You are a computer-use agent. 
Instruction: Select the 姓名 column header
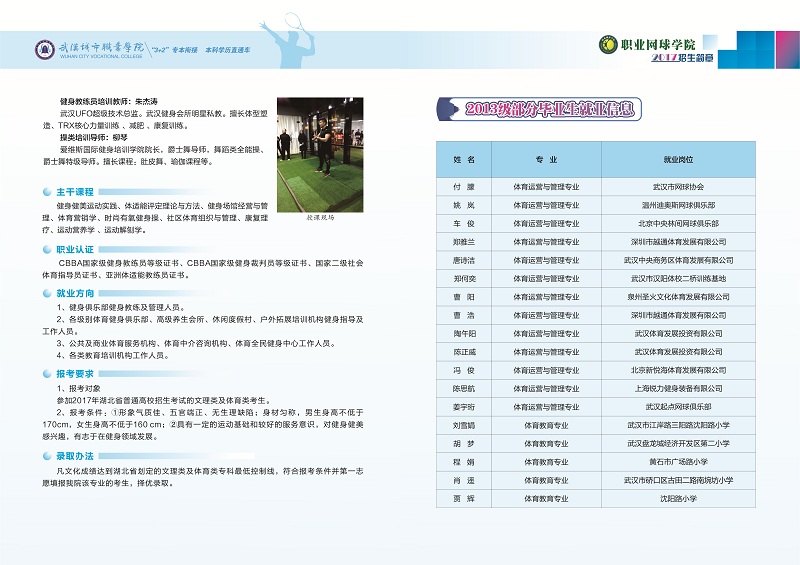(463, 159)
